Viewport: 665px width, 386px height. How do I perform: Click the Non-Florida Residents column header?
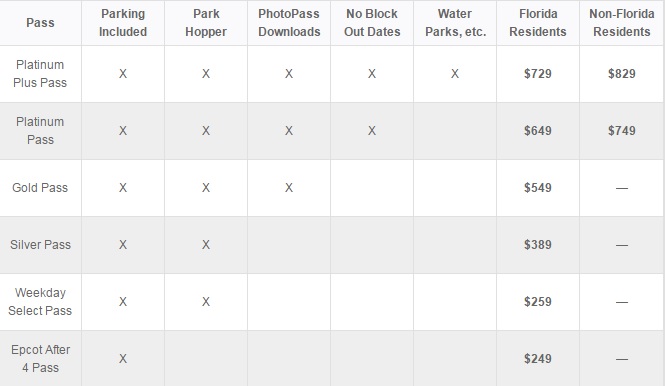[622, 23]
